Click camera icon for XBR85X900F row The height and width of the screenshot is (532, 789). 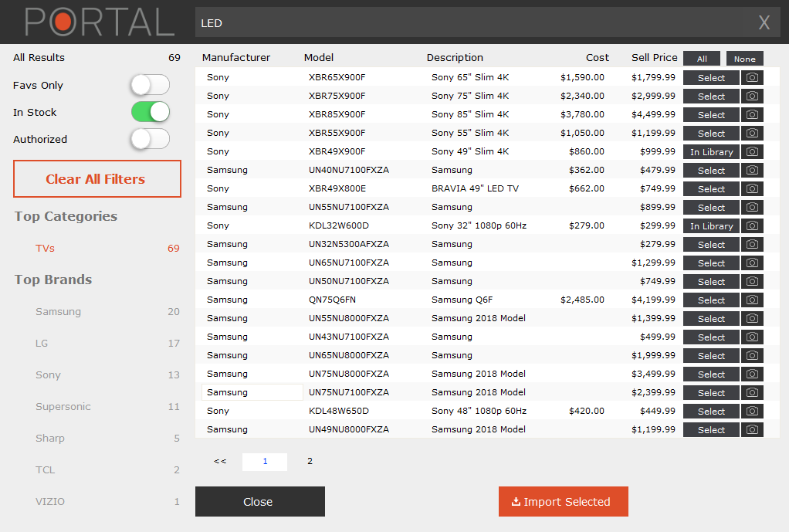coord(752,115)
